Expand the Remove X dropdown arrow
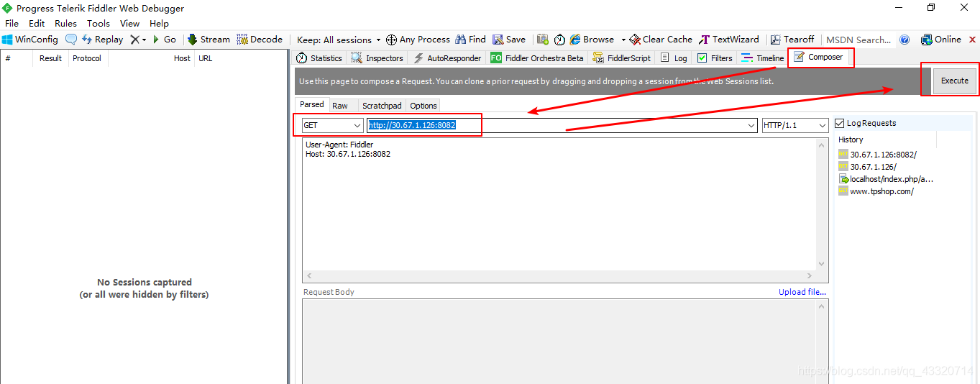Image resolution: width=980 pixels, height=384 pixels. coord(144,40)
